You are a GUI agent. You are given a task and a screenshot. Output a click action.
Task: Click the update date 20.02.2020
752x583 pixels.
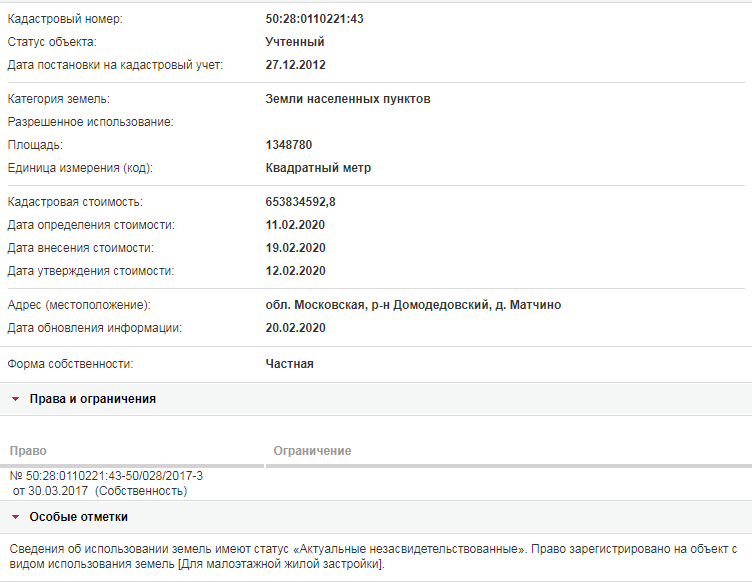(295, 328)
